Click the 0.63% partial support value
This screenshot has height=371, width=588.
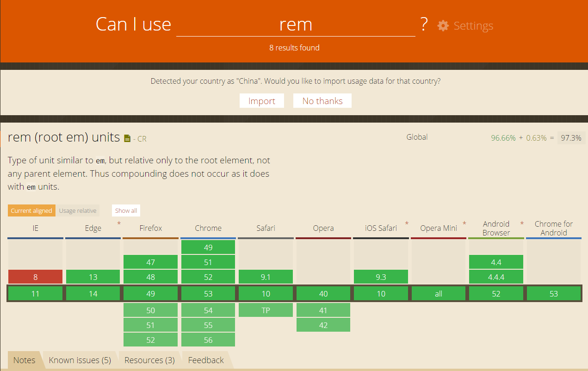pos(537,138)
